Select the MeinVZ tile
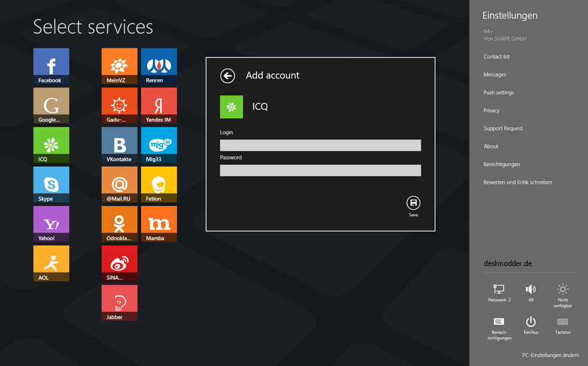This screenshot has height=366, width=588. point(120,66)
